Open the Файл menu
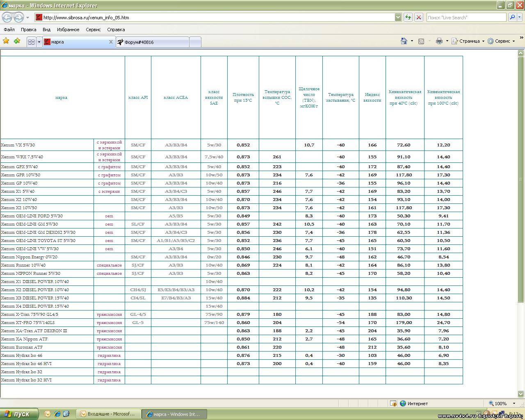Viewport: 525px width, 420px height. [9, 30]
